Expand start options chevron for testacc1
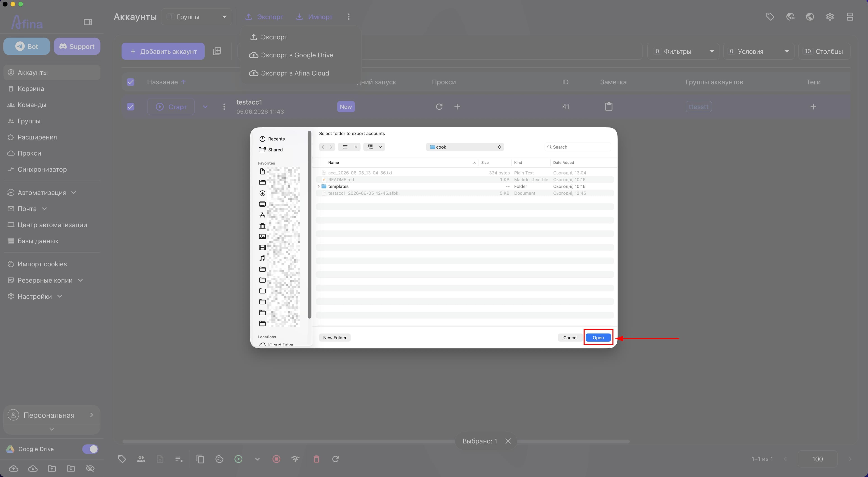This screenshot has width=868, height=477. click(x=205, y=106)
